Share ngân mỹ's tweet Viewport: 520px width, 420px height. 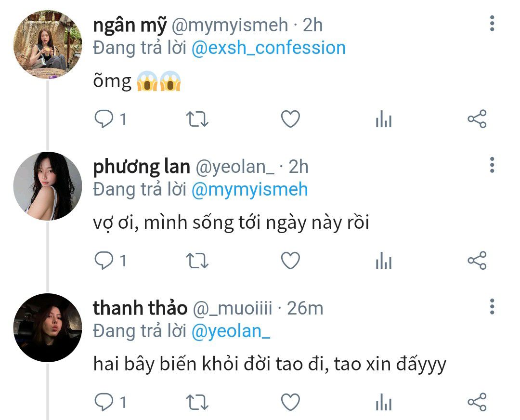477,119
